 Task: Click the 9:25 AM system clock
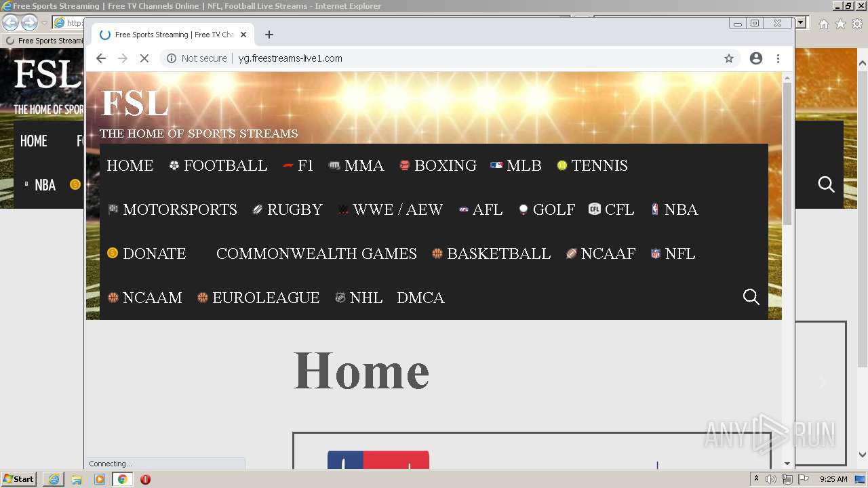(833, 479)
